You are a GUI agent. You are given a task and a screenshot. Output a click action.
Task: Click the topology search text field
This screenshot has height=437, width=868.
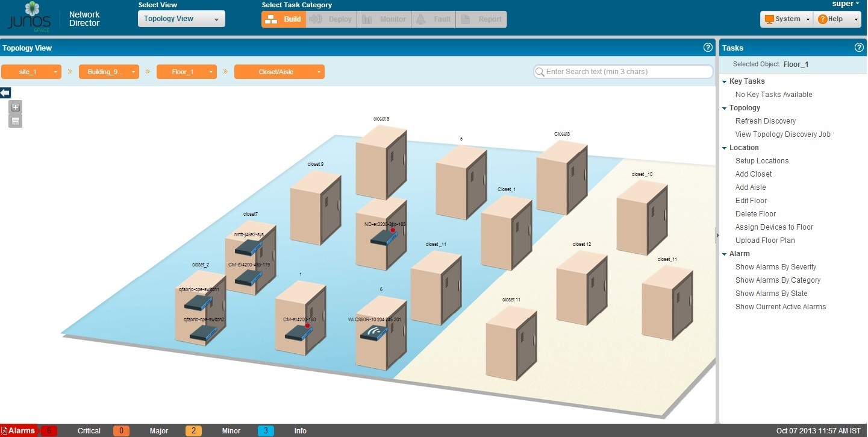pyautogui.click(x=626, y=72)
